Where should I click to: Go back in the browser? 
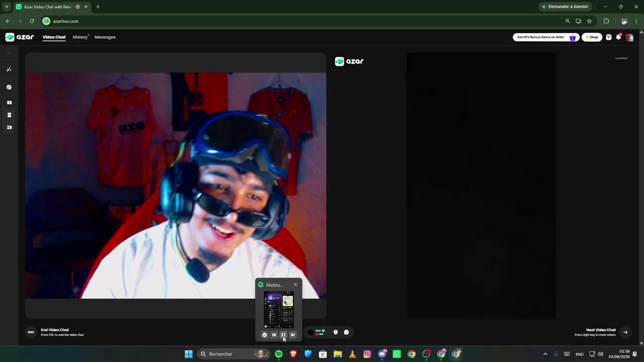pyautogui.click(x=8, y=21)
